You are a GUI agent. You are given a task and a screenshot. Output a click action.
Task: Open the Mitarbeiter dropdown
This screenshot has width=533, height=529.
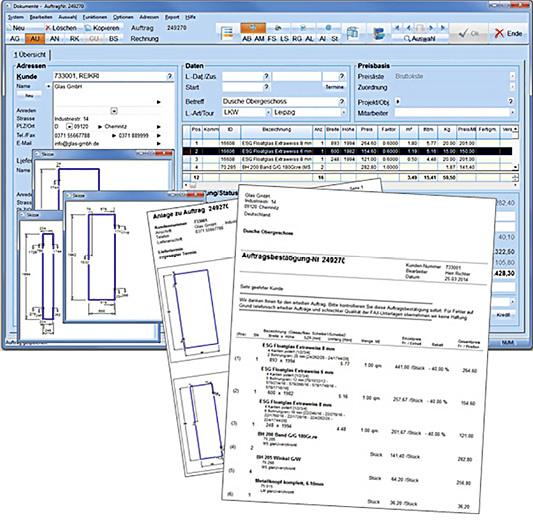click(513, 112)
